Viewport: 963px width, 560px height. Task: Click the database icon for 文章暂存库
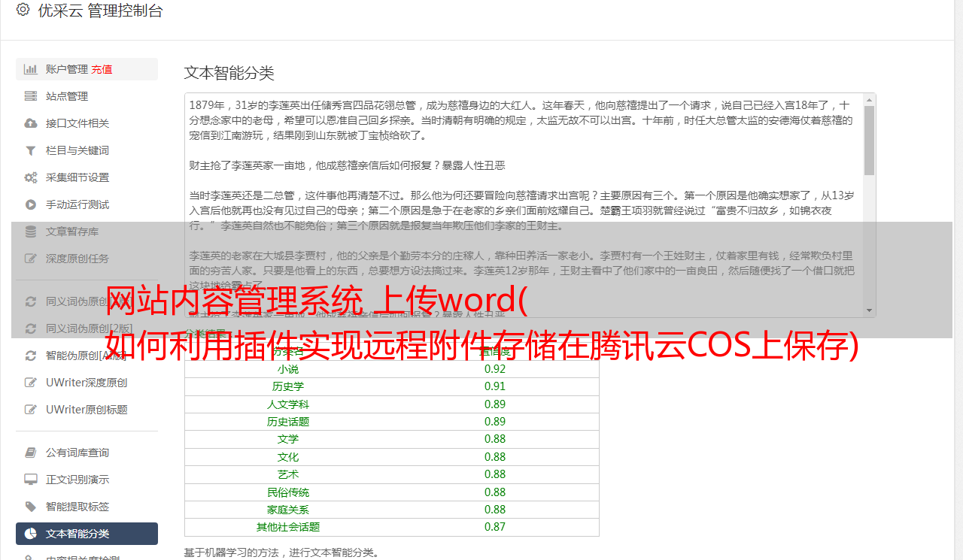(x=31, y=232)
